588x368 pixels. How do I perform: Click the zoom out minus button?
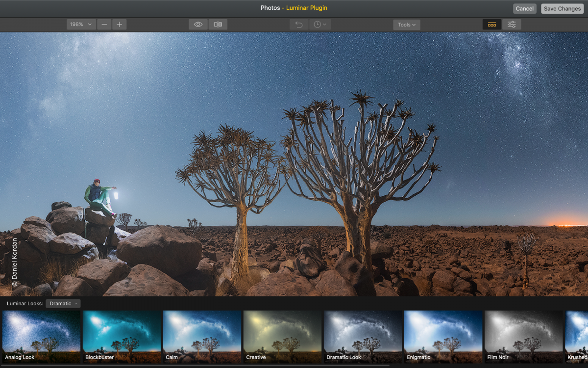[x=104, y=25]
